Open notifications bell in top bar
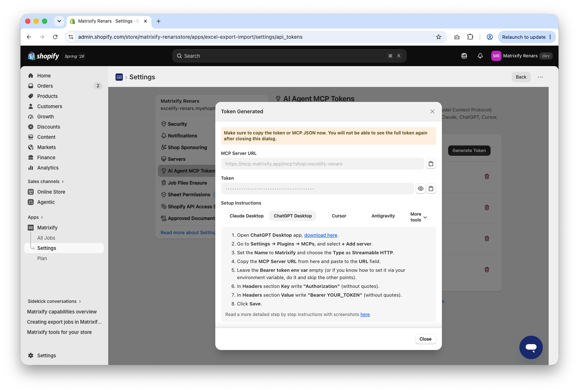The width and height of the screenshot is (579, 392). click(480, 56)
